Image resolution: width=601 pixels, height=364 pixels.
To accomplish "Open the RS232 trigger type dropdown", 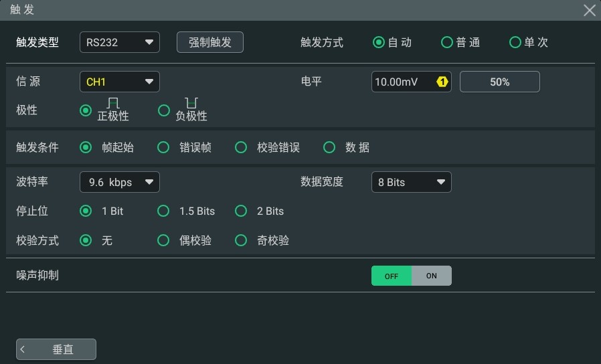I will [120, 42].
